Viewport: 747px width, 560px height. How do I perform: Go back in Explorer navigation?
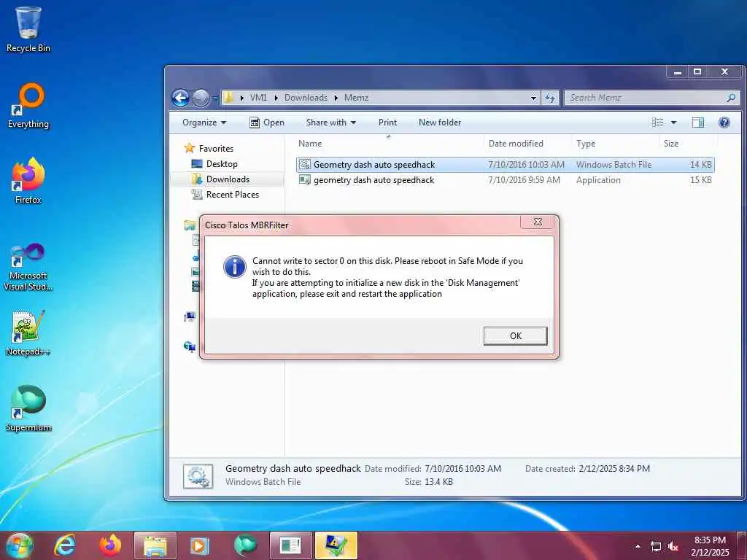coord(181,98)
